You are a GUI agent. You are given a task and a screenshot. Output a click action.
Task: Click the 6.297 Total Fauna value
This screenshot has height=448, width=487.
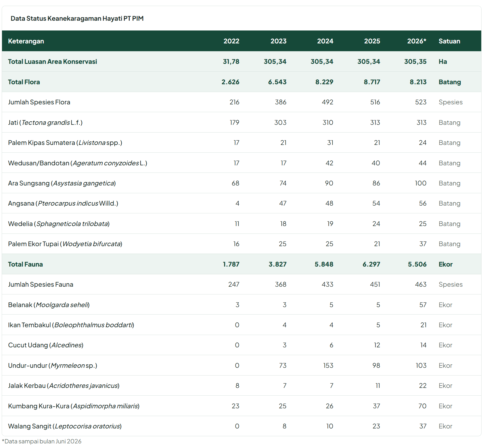pyautogui.click(x=371, y=264)
